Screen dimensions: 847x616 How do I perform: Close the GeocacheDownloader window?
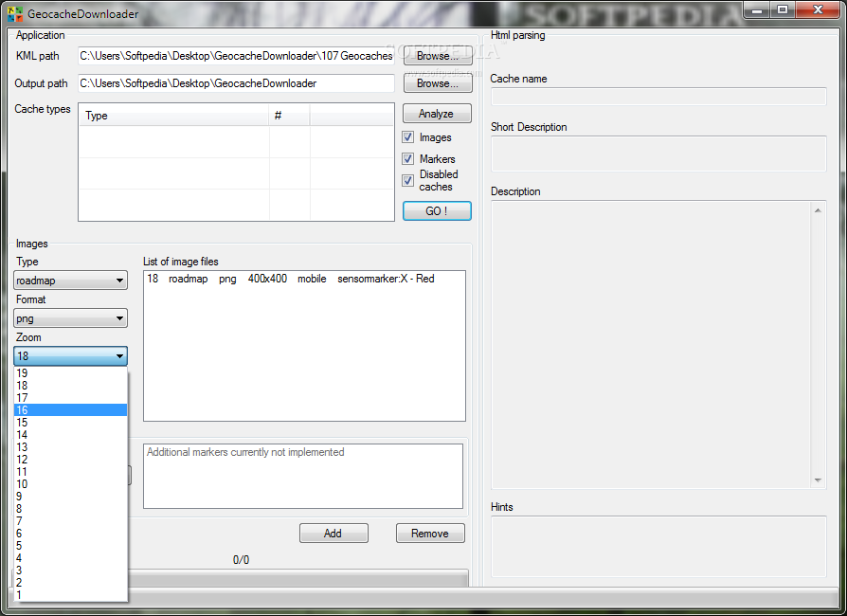[819, 10]
